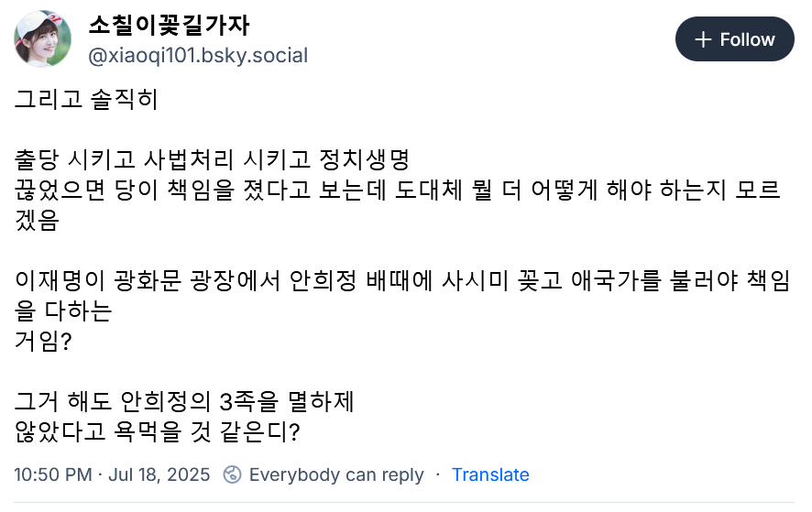Click the final line "않았다고 욕먹을 것 같은디?"

pyautogui.click(x=157, y=431)
